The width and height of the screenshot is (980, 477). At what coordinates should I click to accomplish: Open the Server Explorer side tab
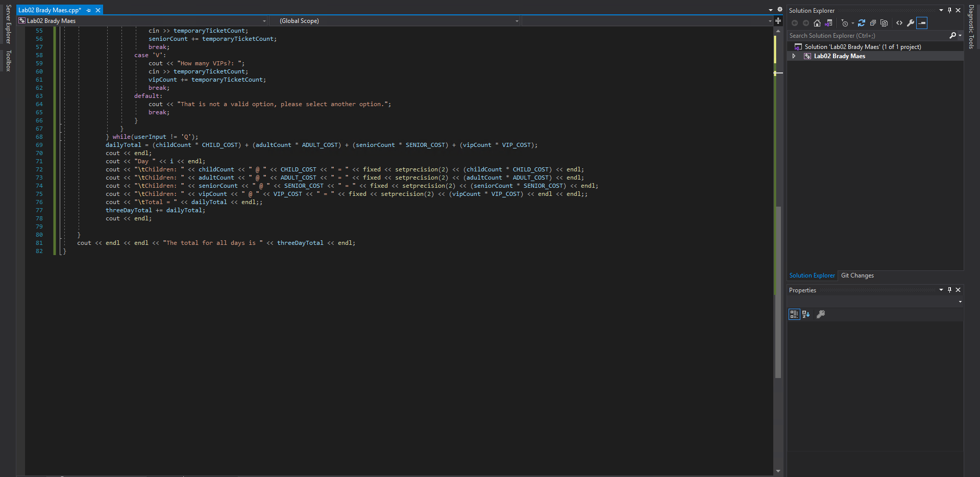pos(8,24)
